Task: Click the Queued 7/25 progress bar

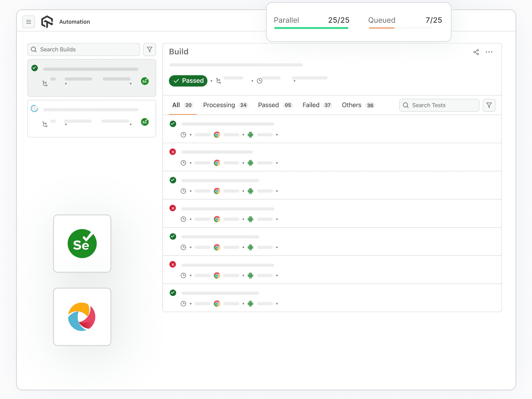Action: [400, 28]
